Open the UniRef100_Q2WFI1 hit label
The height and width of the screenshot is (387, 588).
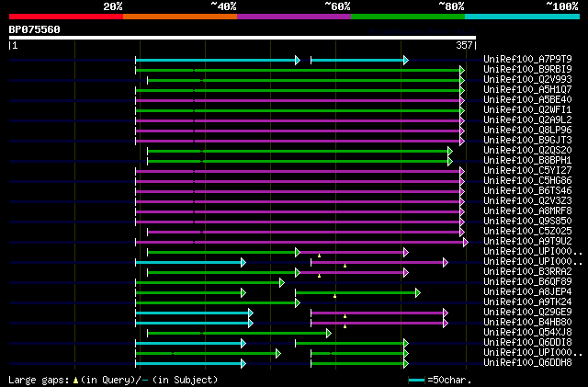click(x=527, y=110)
